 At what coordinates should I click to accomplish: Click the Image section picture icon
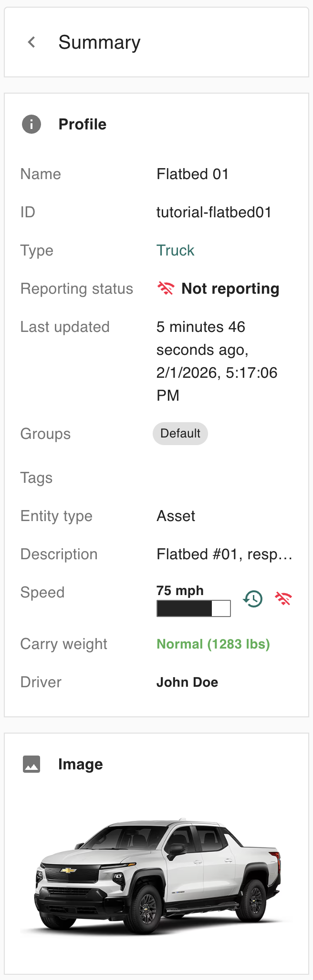pyautogui.click(x=31, y=764)
